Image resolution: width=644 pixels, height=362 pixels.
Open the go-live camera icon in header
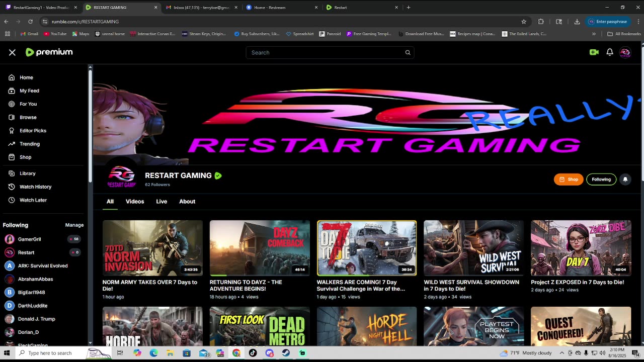pos(594,52)
